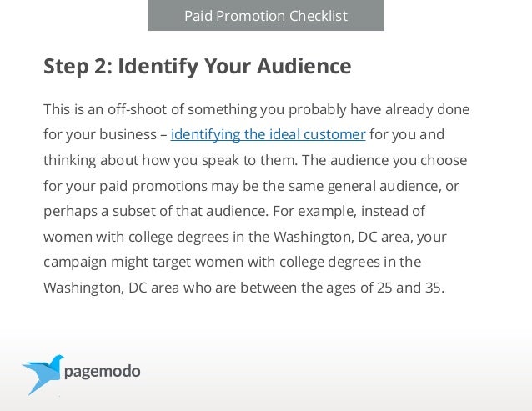This screenshot has width=532, height=411.
Task: Click the word 'Audience' in the heading
Action: pyautogui.click(x=304, y=66)
